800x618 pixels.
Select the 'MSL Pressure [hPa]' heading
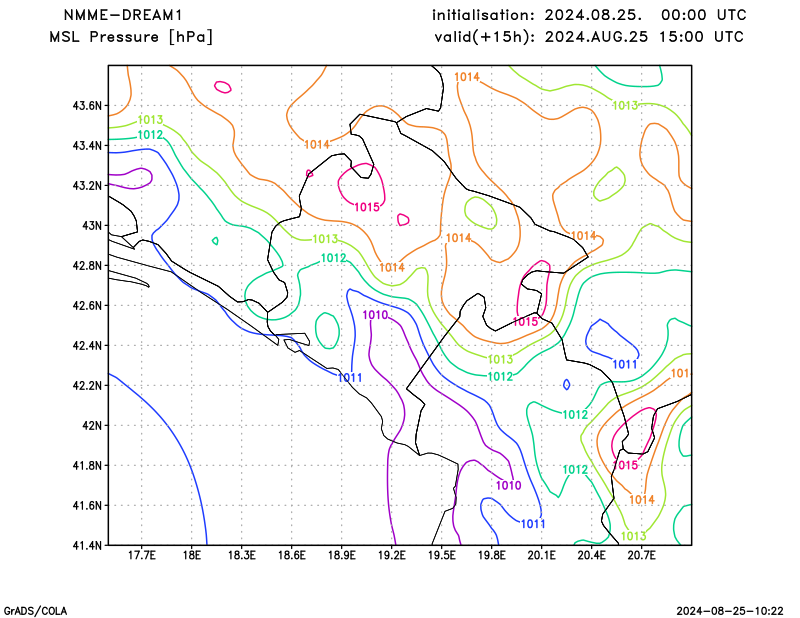[x=131, y=37]
